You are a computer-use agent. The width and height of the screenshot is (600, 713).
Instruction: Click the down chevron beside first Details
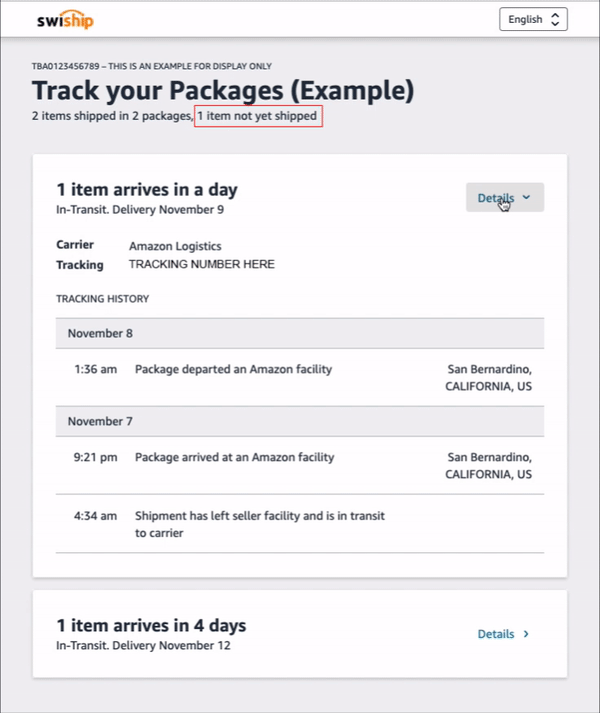[527, 198]
